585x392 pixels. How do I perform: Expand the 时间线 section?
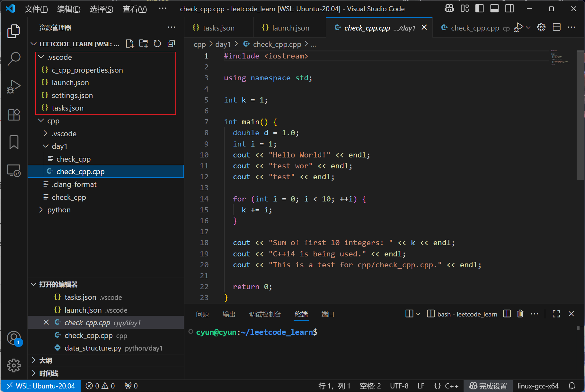[33, 373]
